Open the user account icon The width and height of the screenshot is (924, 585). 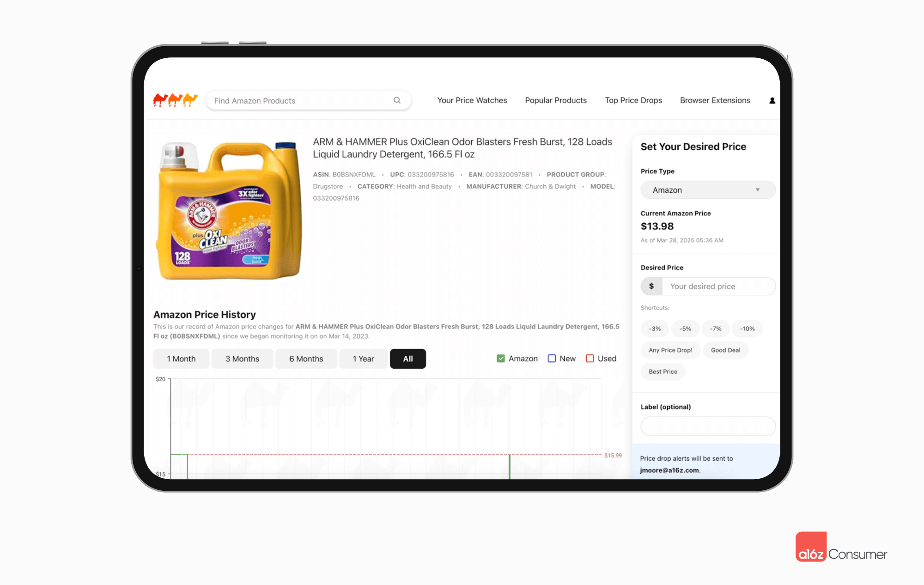(x=772, y=100)
